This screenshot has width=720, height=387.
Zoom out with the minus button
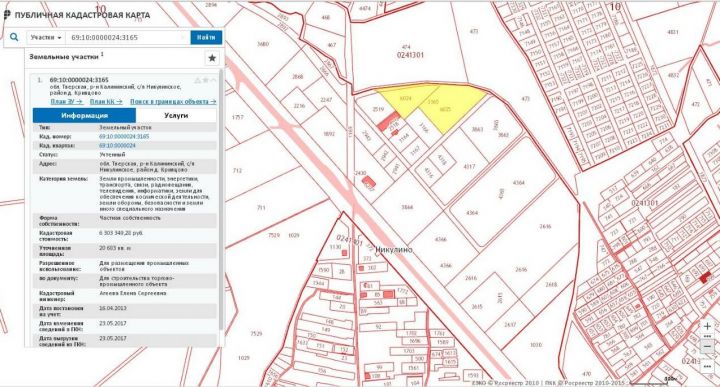(x=707, y=347)
